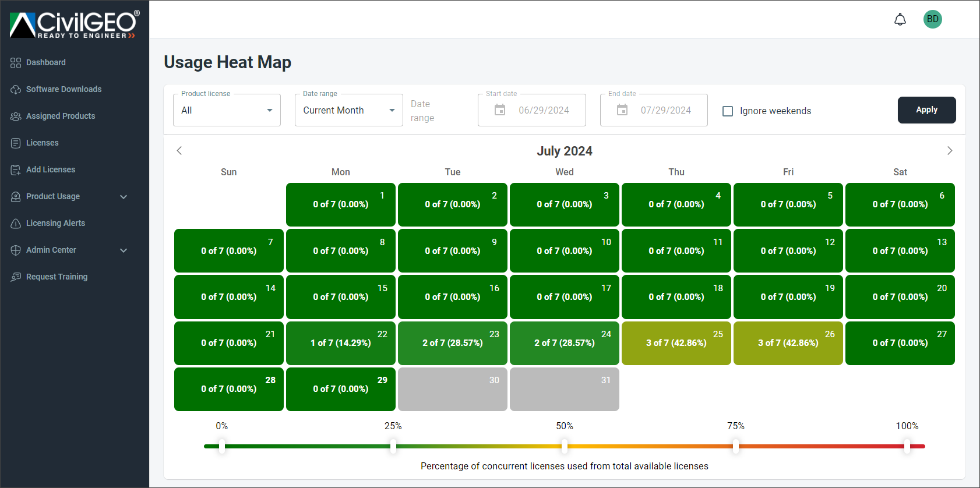Click the July 18 Thursday cell
This screenshot has width=980, height=488.
[676, 297]
